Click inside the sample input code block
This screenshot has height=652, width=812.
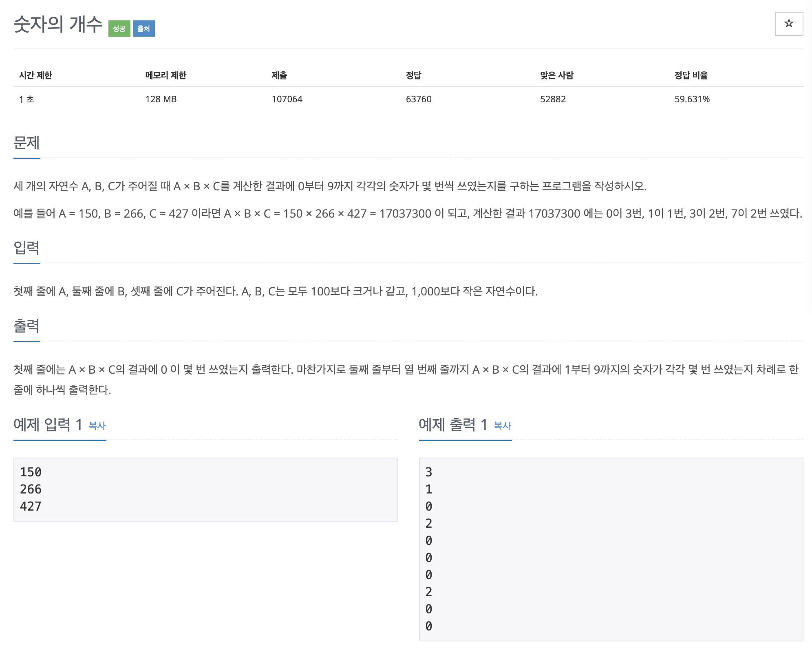coord(205,489)
